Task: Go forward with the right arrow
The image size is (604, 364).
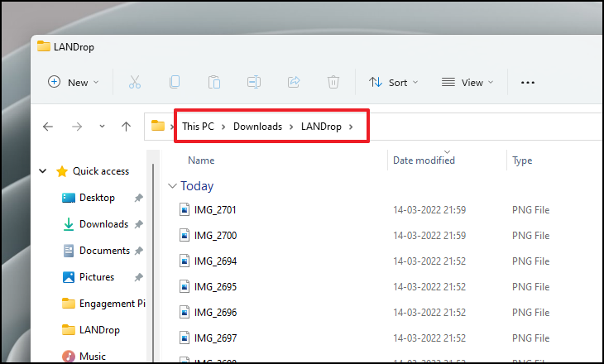Action: tap(77, 127)
